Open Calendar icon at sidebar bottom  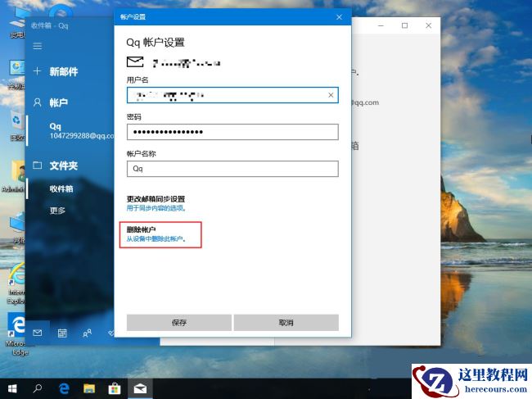62,333
